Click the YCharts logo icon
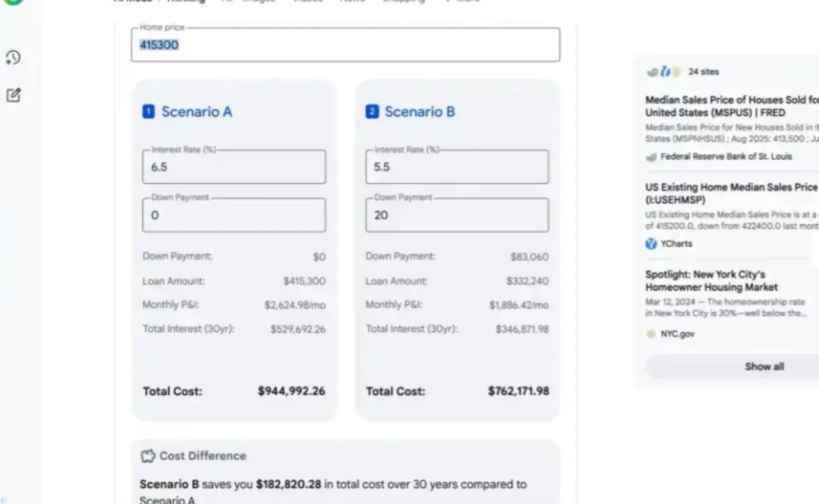This screenshot has width=819, height=504. pyautogui.click(x=651, y=244)
